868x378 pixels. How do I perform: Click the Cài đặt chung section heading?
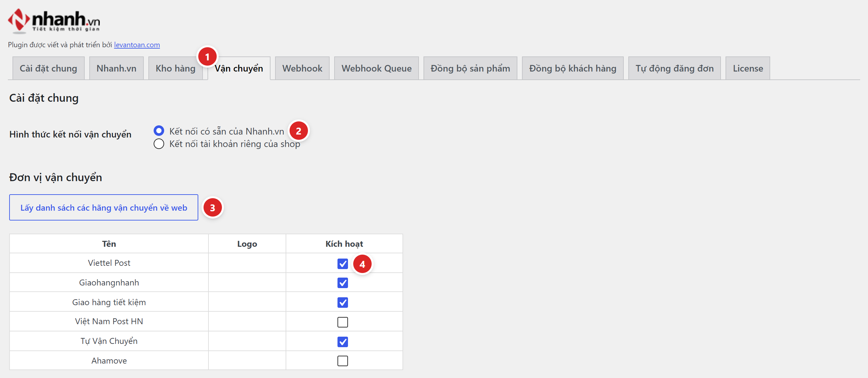[x=44, y=98]
